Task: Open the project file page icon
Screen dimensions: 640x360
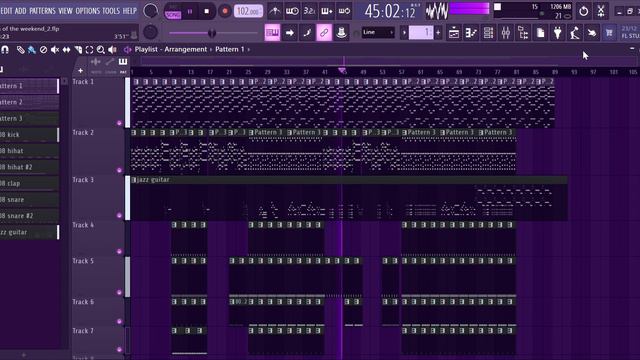Action: (540, 33)
